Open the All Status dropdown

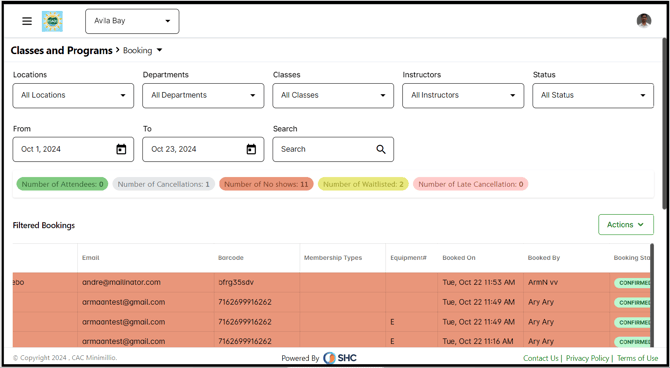point(593,95)
